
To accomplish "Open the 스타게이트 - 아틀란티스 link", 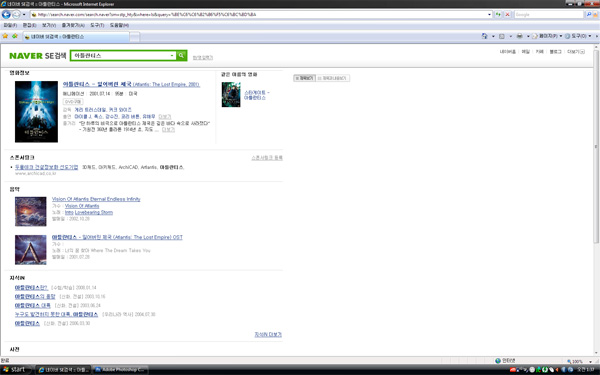I will click(257, 95).
